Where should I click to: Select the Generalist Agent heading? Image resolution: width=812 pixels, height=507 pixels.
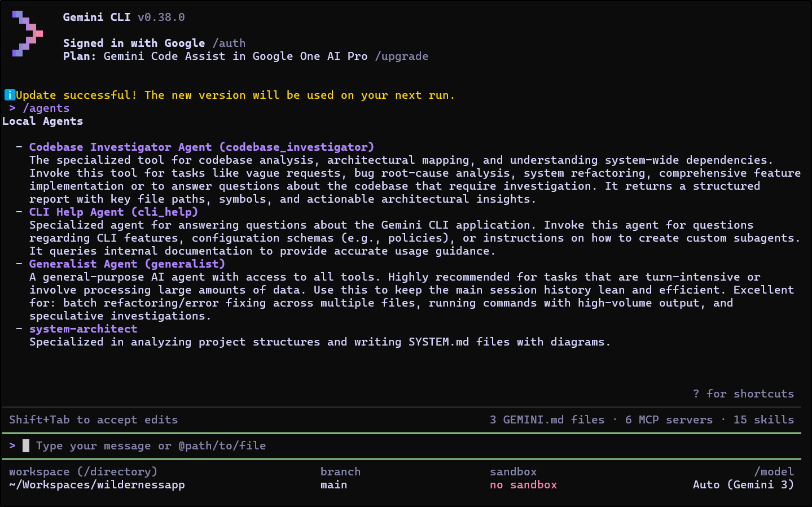tap(127, 264)
